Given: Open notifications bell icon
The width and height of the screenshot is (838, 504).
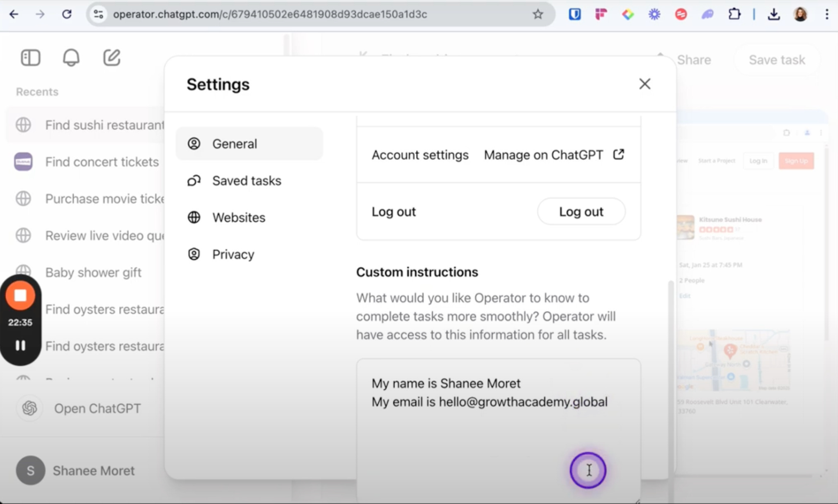Looking at the screenshot, I should click(x=71, y=58).
